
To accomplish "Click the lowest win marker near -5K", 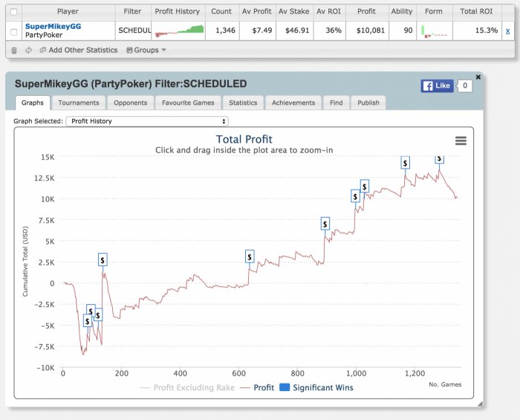I will point(87,321).
